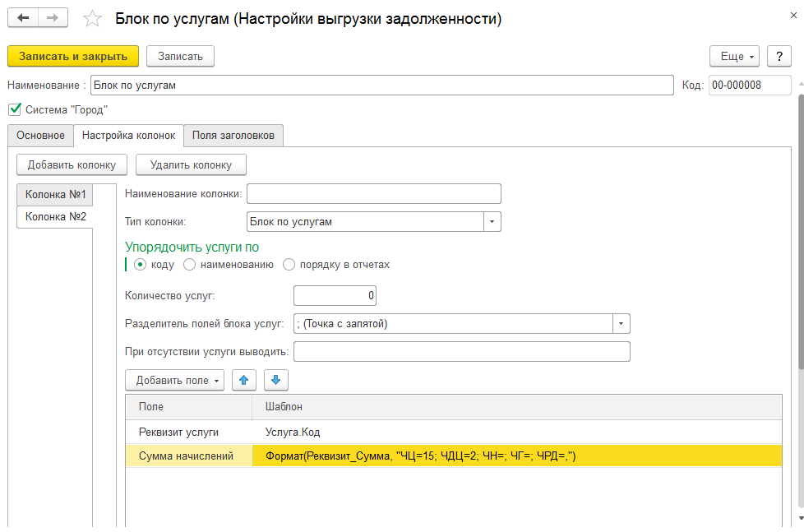This screenshot has width=804, height=532.
Task: Add to favorites with the star icon
Action: tap(92, 19)
